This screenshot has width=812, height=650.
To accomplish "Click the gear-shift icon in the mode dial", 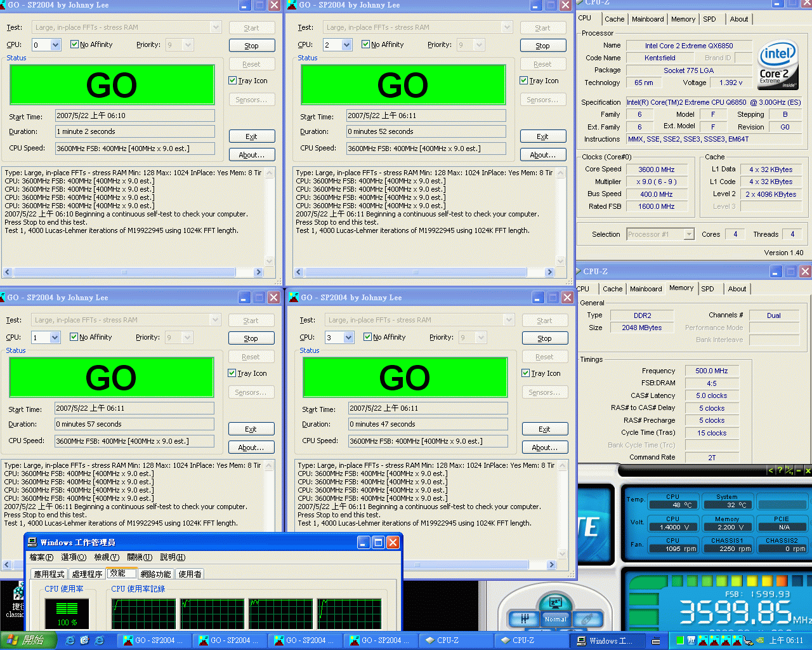I will coord(525,618).
